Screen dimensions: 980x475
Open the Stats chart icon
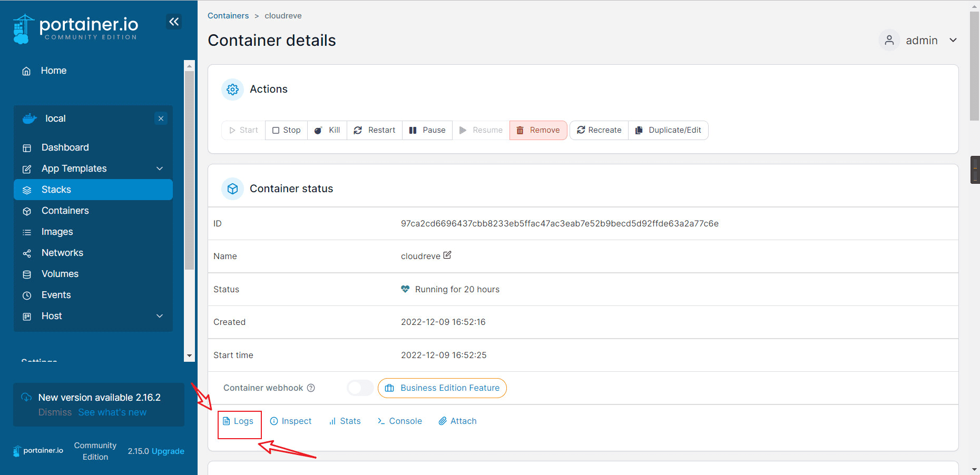point(332,421)
